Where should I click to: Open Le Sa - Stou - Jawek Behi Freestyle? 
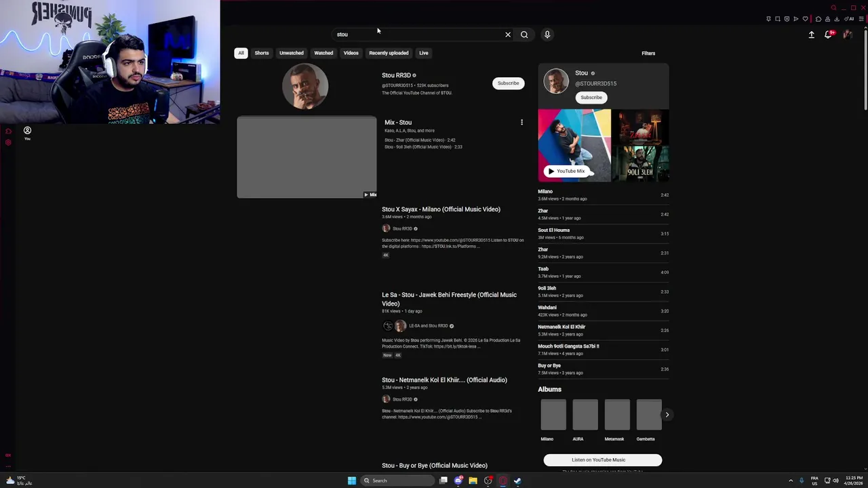tap(449, 299)
